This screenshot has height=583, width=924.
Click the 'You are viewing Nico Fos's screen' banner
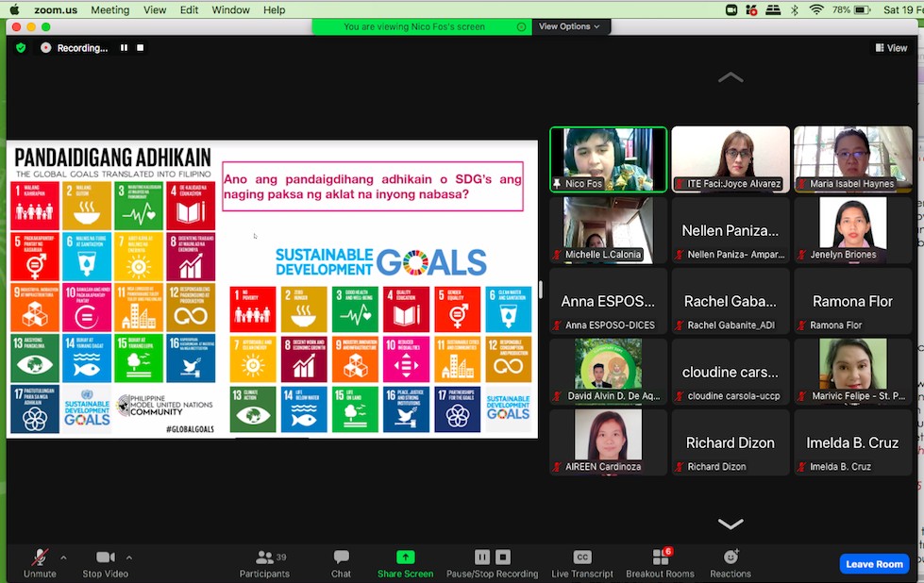(x=422, y=26)
